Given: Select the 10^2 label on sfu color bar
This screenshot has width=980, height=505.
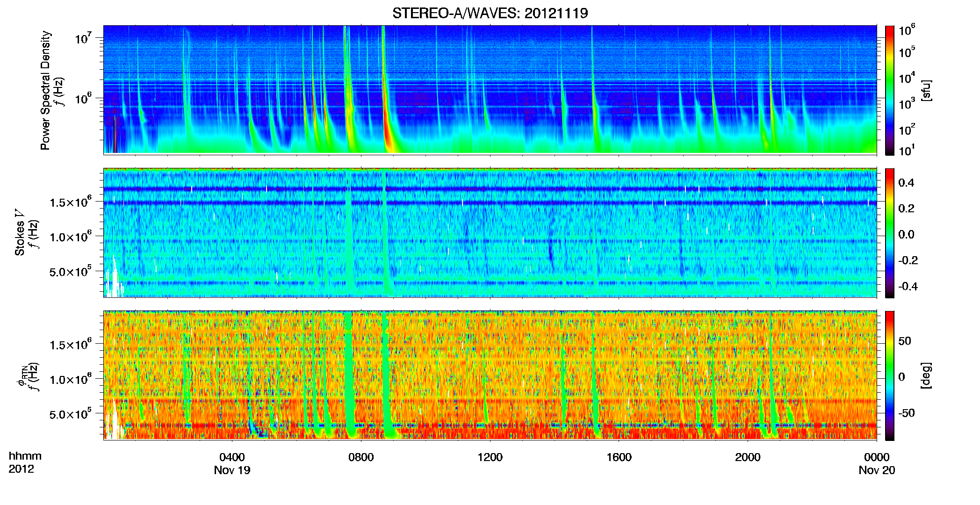Looking at the screenshot, I should tap(907, 129).
